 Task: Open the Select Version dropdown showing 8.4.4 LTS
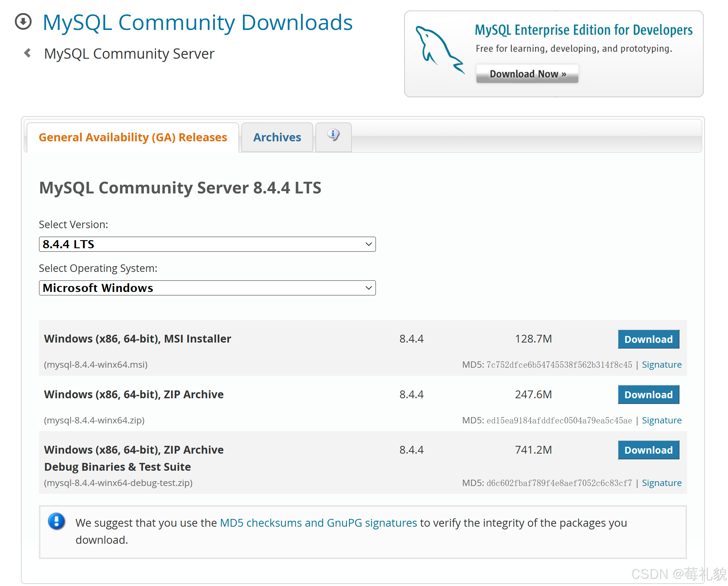[x=207, y=244]
